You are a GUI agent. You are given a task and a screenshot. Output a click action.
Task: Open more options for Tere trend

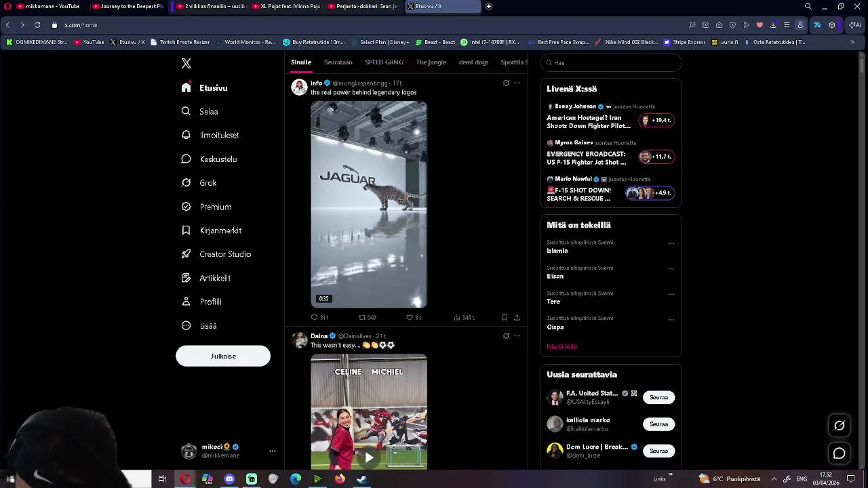[671, 294]
